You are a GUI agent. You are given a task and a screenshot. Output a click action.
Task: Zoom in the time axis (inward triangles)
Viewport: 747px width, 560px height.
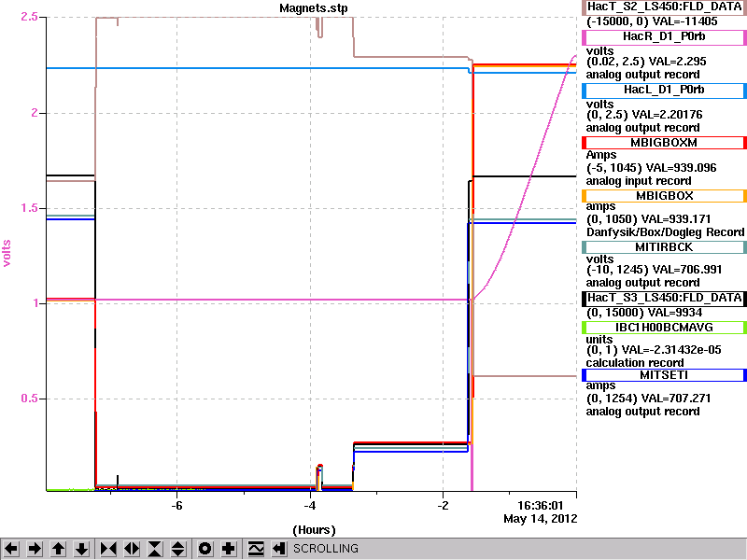coord(108,549)
